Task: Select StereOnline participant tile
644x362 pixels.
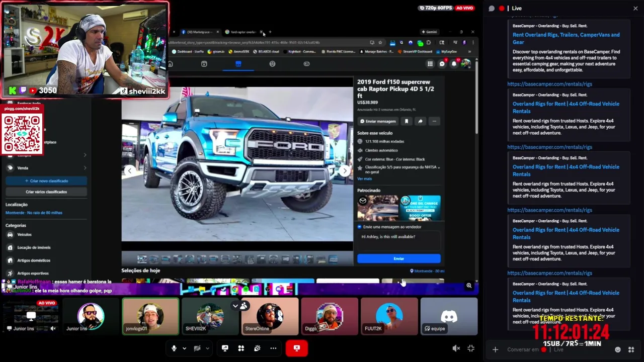Action: click(270, 316)
